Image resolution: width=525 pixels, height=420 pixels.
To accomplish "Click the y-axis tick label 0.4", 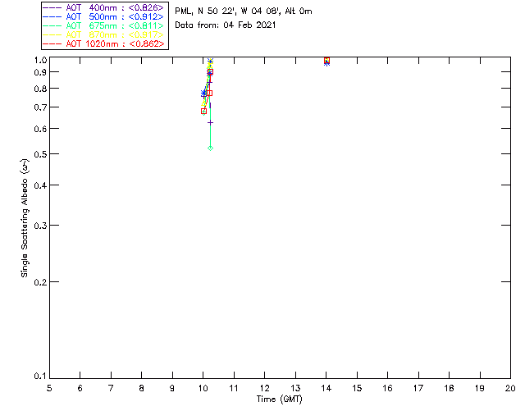I will 40,185.
